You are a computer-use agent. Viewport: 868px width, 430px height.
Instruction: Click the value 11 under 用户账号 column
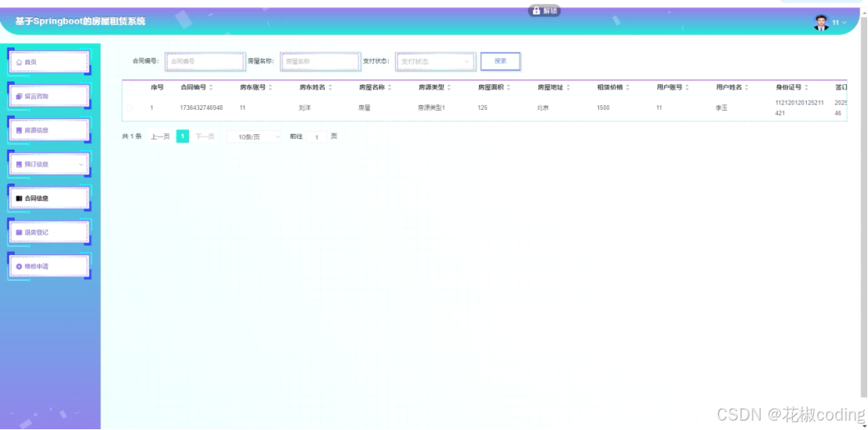tap(659, 108)
